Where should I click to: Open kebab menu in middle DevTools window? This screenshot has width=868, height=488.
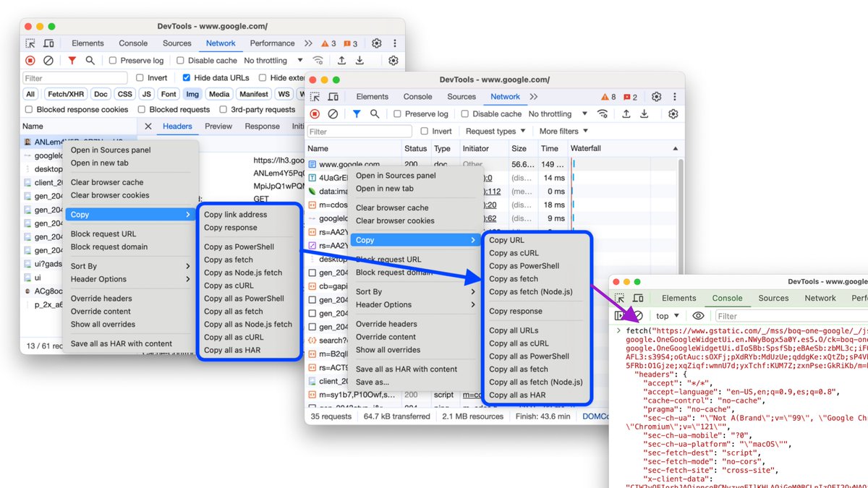(x=675, y=97)
